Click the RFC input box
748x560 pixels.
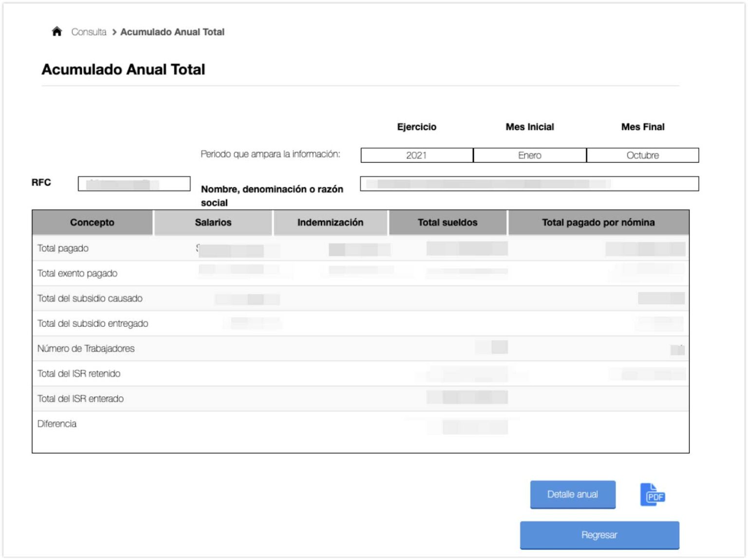[134, 184]
